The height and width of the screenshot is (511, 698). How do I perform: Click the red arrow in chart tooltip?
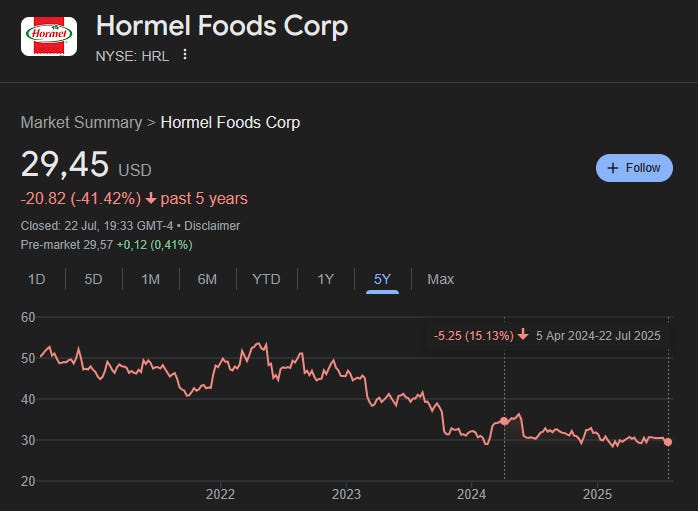[x=523, y=335]
